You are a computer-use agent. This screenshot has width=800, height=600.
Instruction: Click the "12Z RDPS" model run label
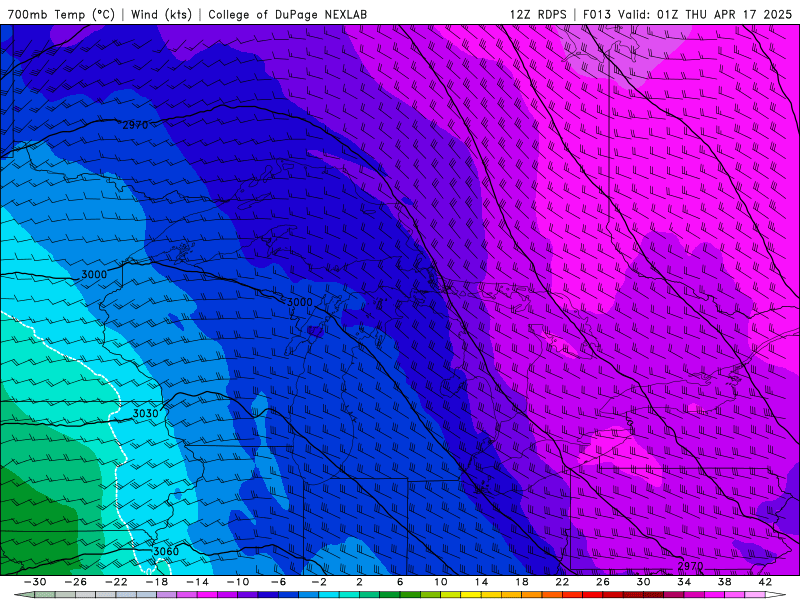click(x=538, y=14)
